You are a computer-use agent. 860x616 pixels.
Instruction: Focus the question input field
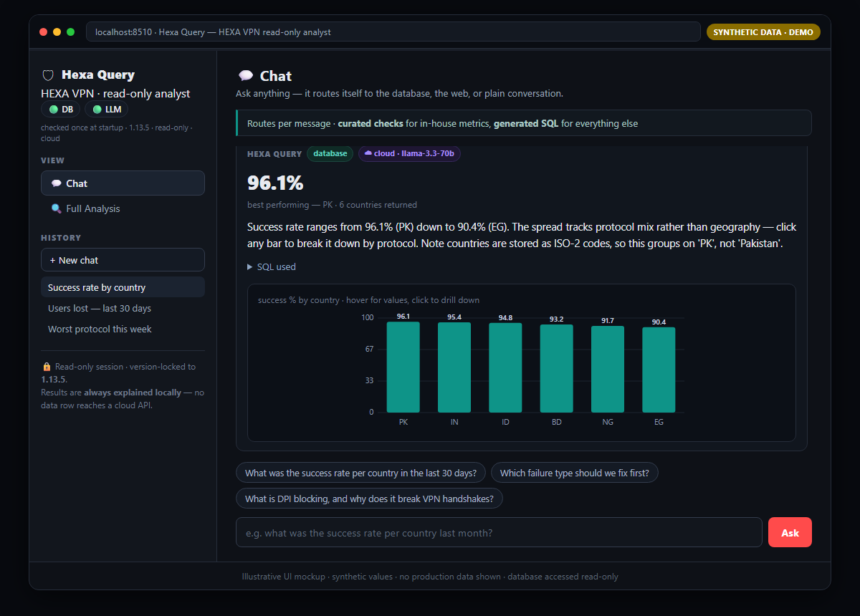tap(499, 532)
